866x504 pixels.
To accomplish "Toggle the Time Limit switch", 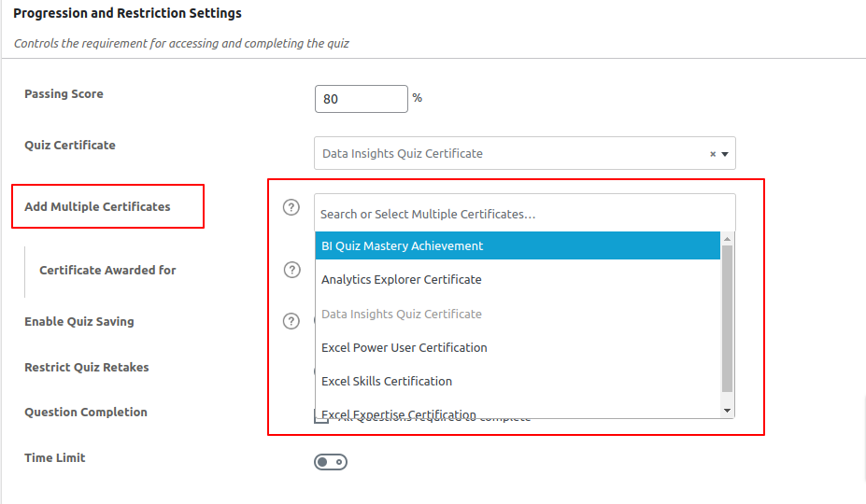I will (331, 462).
